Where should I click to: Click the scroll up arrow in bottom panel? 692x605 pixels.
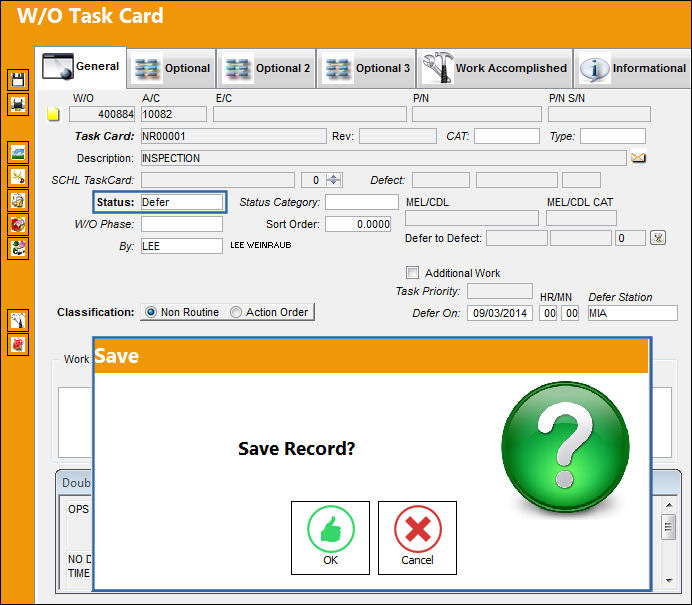click(x=669, y=505)
